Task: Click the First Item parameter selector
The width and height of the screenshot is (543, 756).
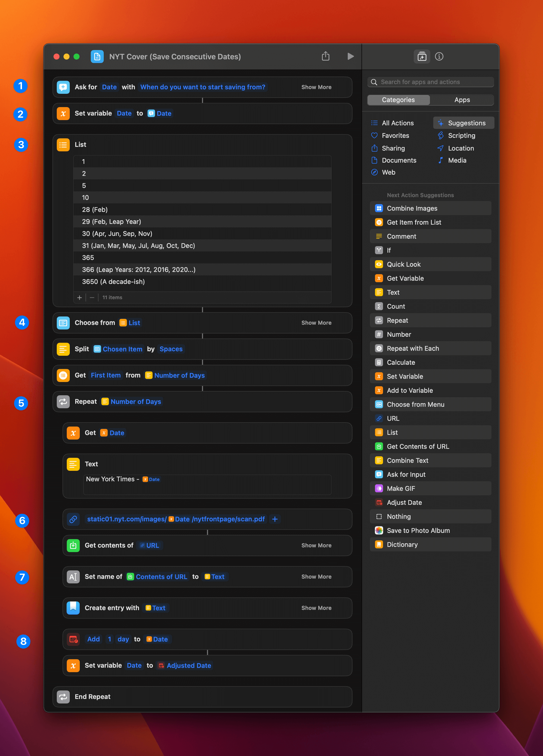Action: [106, 375]
